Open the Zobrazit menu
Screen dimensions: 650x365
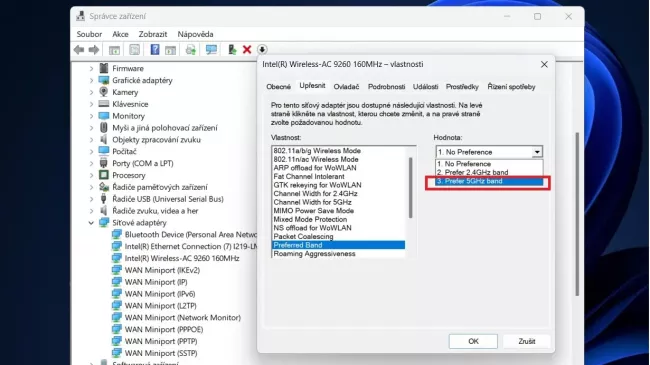[153, 34]
